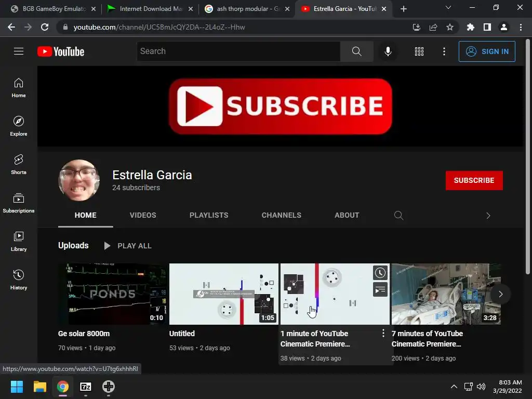Open 7-Zip from taskbar

point(86,387)
